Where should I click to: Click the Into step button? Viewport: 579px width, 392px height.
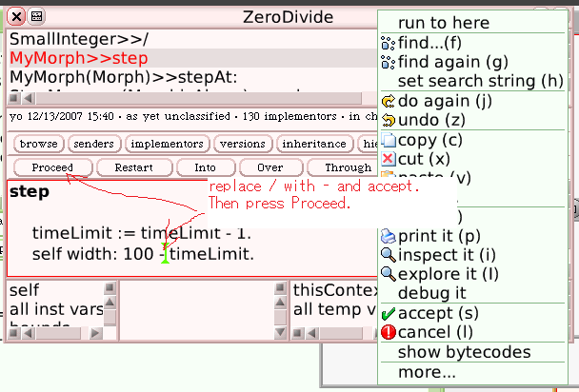[205, 167]
